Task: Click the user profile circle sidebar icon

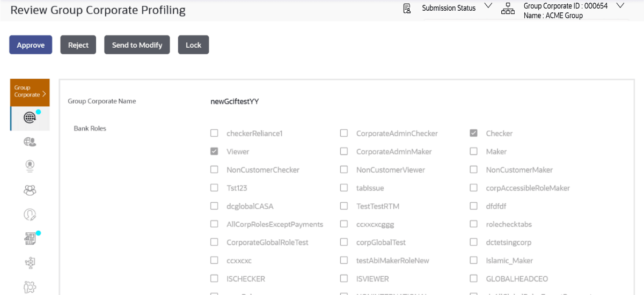Action: pyautogui.click(x=30, y=166)
